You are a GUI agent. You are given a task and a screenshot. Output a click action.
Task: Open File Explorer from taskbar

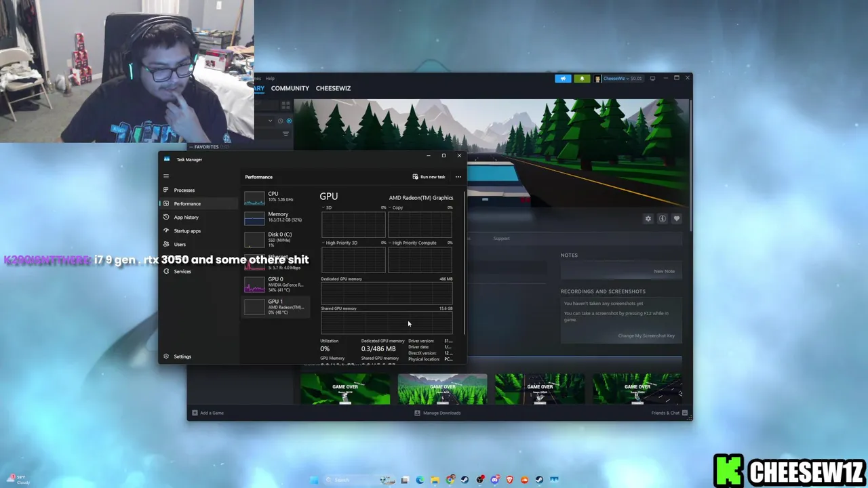(435, 480)
